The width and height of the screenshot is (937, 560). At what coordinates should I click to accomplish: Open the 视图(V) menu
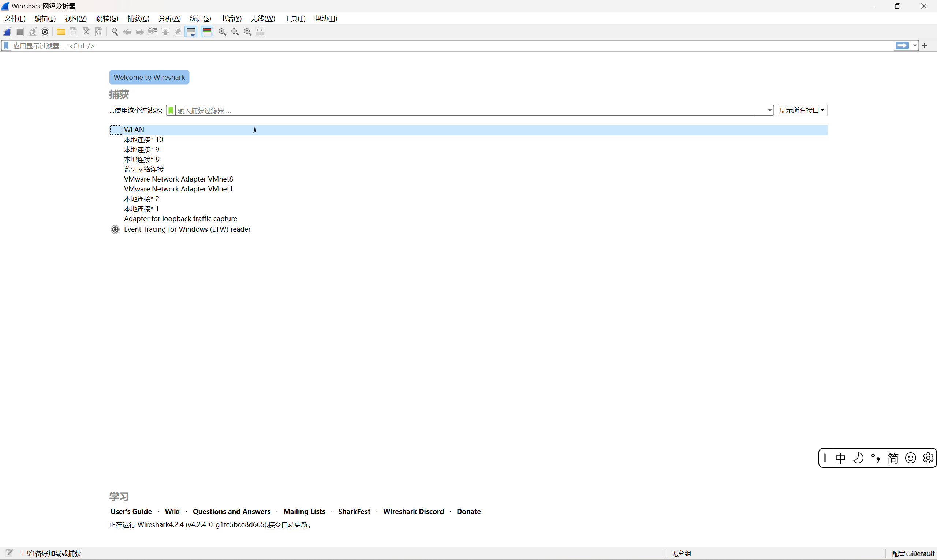75,19
